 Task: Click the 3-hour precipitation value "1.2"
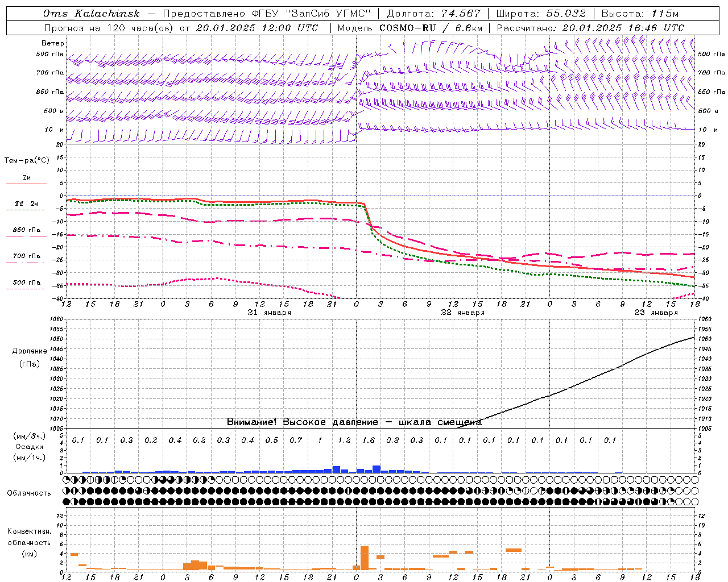(344, 440)
